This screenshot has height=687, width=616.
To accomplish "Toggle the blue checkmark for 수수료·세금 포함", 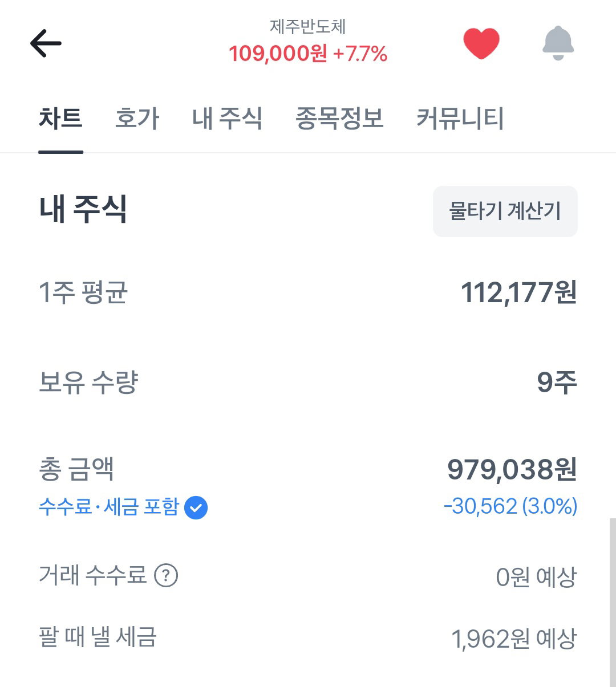I will coord(196,507).
